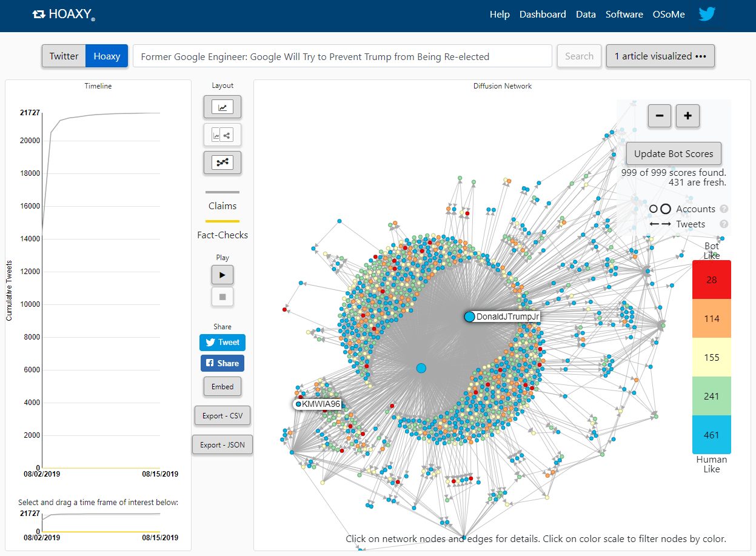This screenshot has width=756, height=556.
Task: Click the Tweets legend label
Action: click(691, 224)
